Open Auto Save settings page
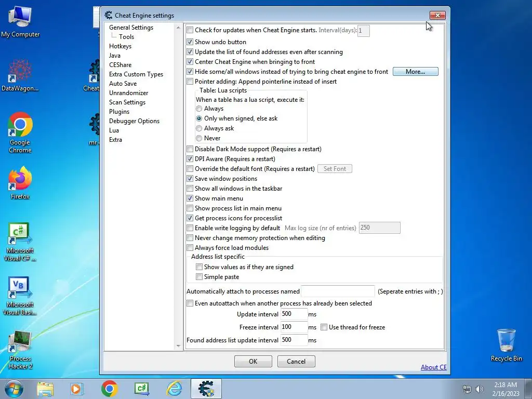Image resolution: width=532 pixels, height=399 pixels. tap(123, 84)
